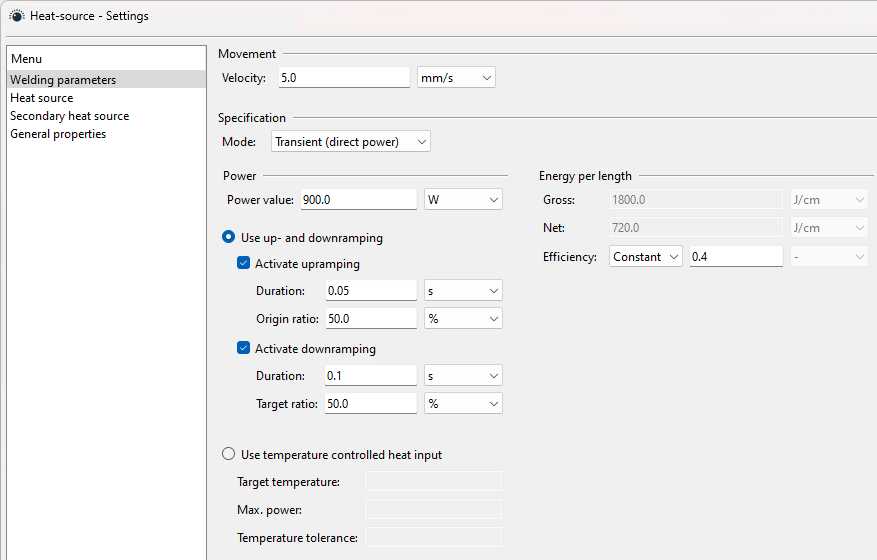Click the Energy per length heading

(x=585, y=176)
